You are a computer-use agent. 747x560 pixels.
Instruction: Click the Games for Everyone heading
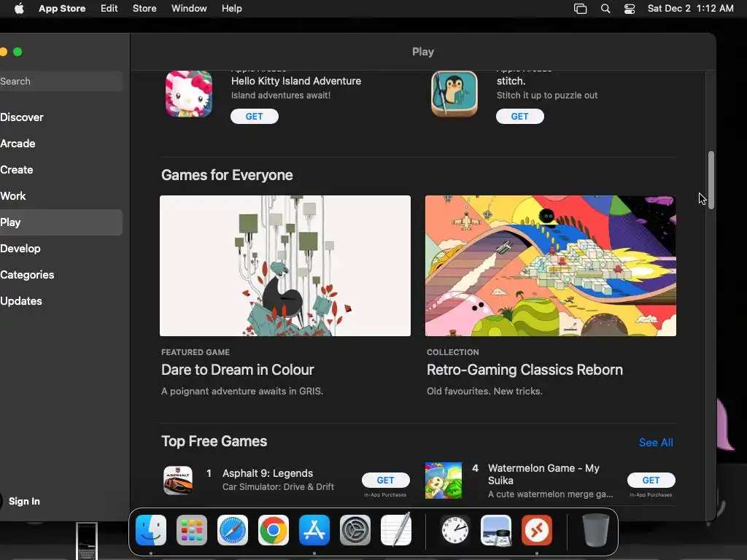(227, 175)
